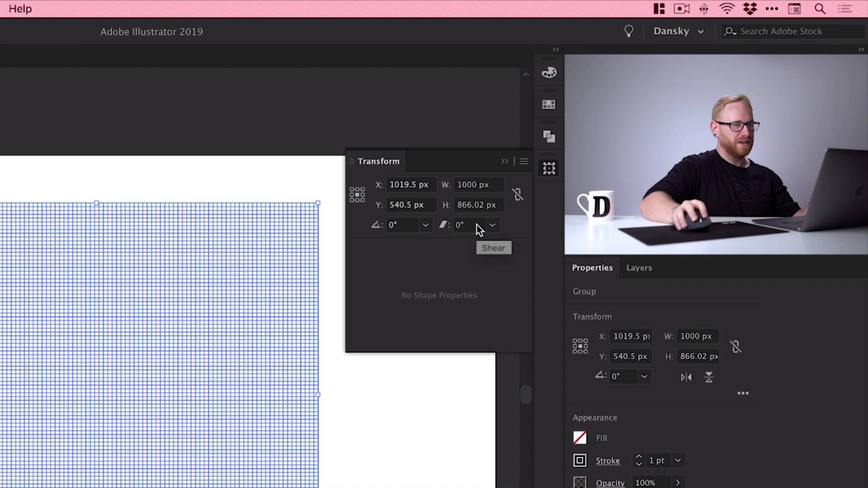Select the center reference point locator

357,194
